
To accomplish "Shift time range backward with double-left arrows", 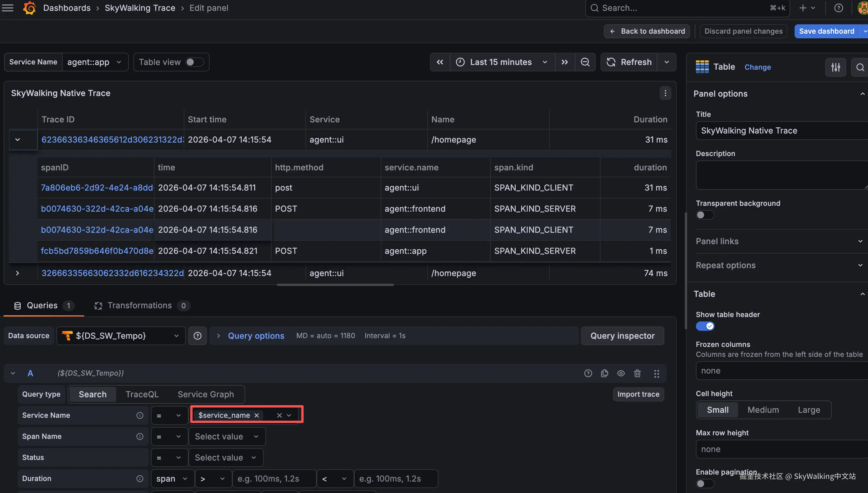I will [440, 62].
